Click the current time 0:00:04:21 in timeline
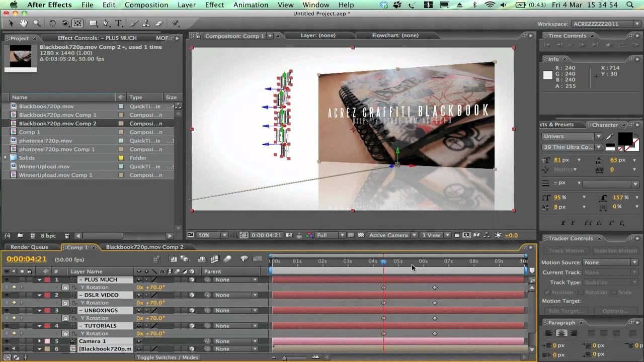 point(27,259)
